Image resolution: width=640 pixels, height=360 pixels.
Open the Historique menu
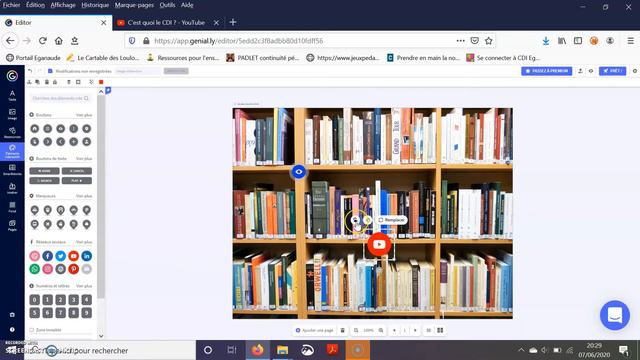[95, 5]
